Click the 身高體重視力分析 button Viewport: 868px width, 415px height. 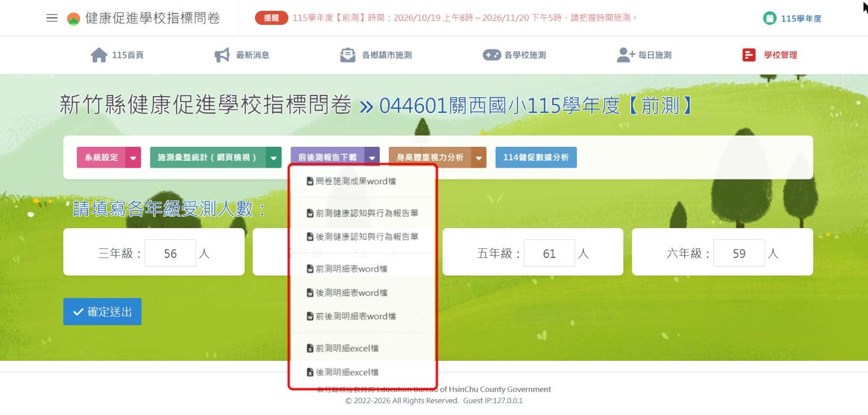[430, 158]
